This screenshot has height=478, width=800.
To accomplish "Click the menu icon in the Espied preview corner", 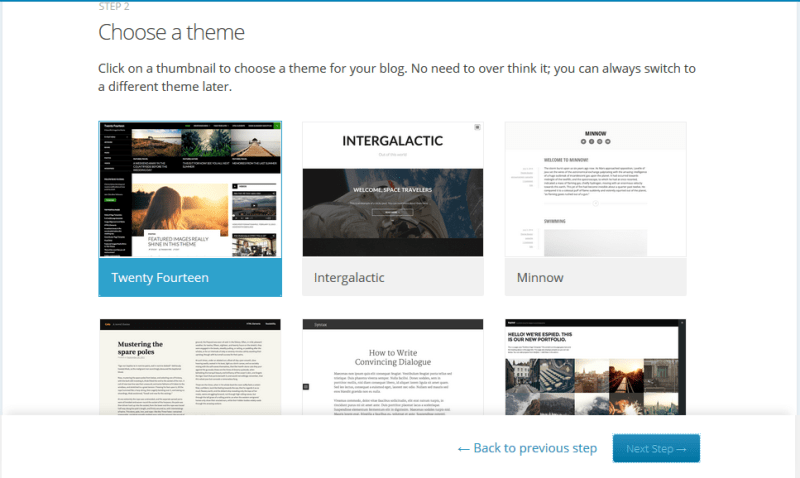I will coord(680,325).
